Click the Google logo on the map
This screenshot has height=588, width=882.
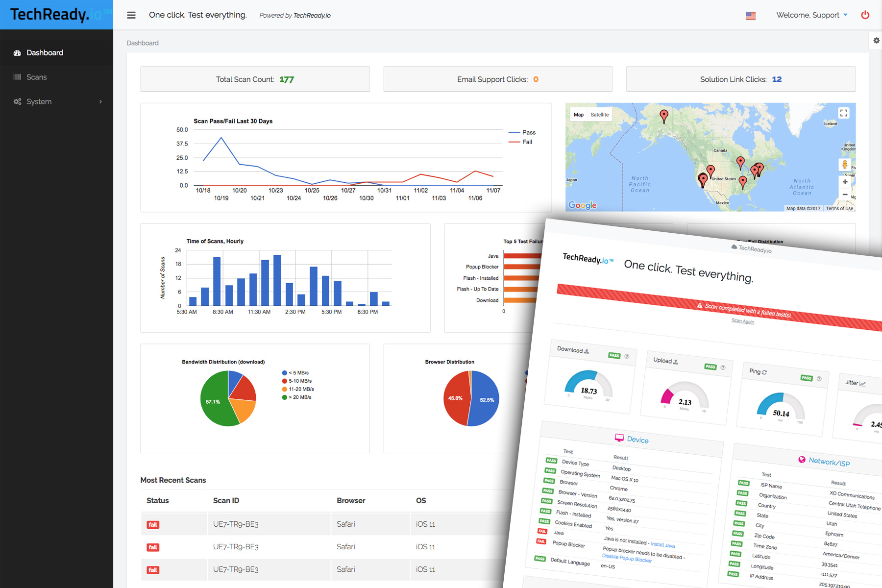pyautogui.click(x=583, y=205)
